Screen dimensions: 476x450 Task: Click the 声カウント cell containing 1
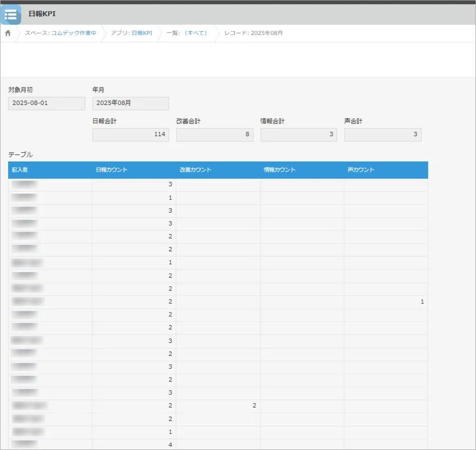(x=386, y=302)
